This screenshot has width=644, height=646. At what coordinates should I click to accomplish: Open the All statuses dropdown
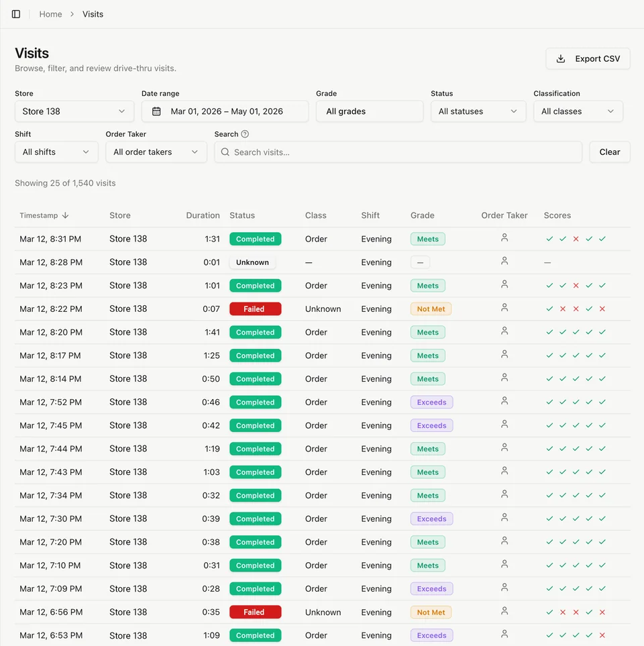pos(478,111)
